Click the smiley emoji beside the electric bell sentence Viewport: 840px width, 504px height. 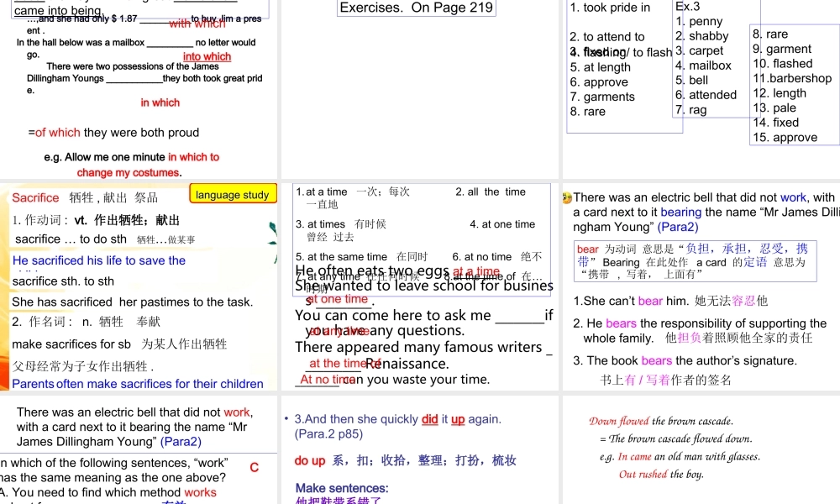pyautogui.click(x=567, y=198)
